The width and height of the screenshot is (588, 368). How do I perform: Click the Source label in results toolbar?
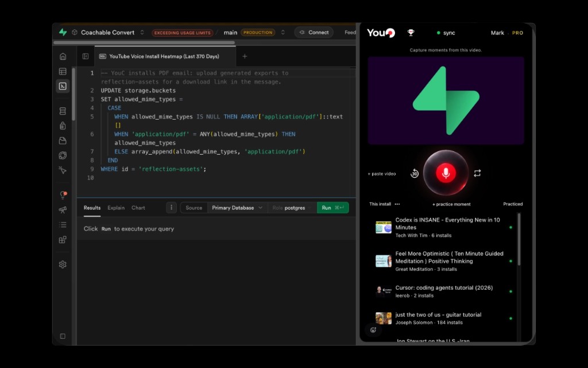[x=194, y=208]
